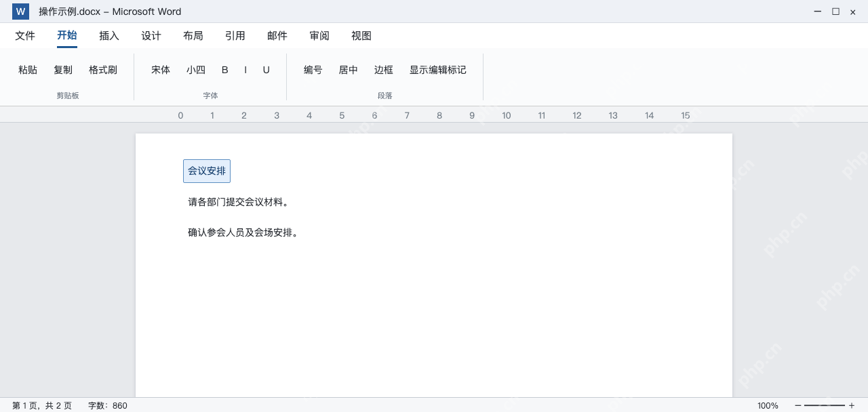Click the 粘贴 paste button
This screenshot has height=412, width=868.
coord(28,70)
